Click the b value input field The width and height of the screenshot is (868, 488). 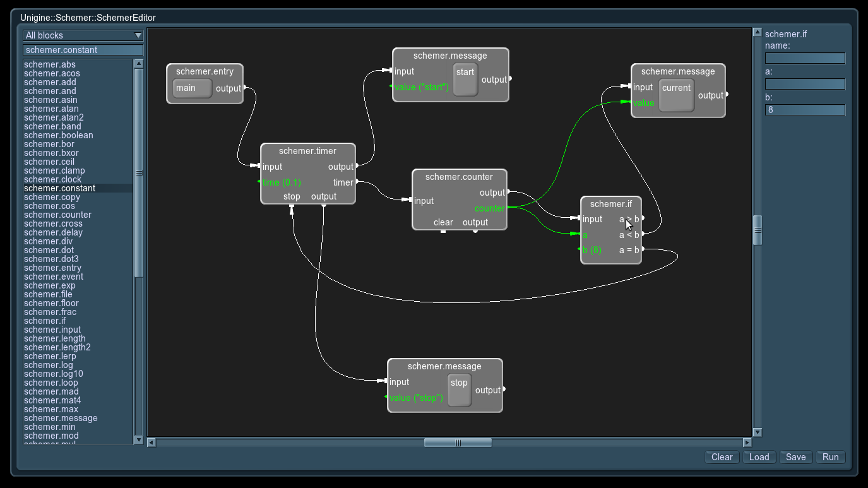805,110
